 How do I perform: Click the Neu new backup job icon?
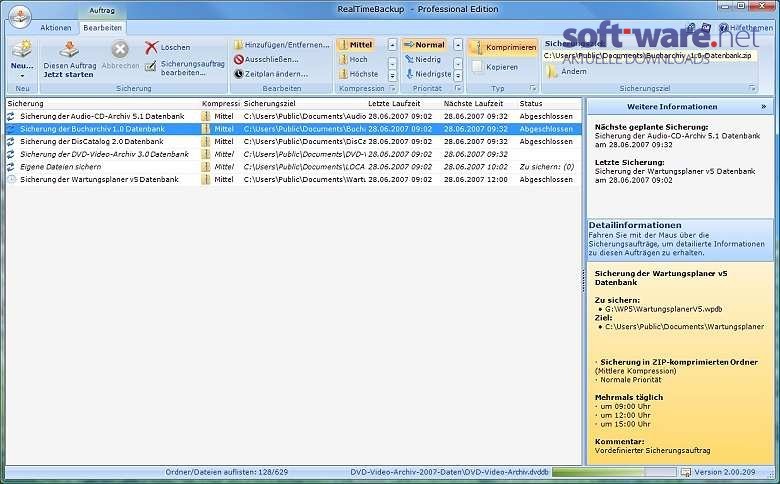[22, 50]
